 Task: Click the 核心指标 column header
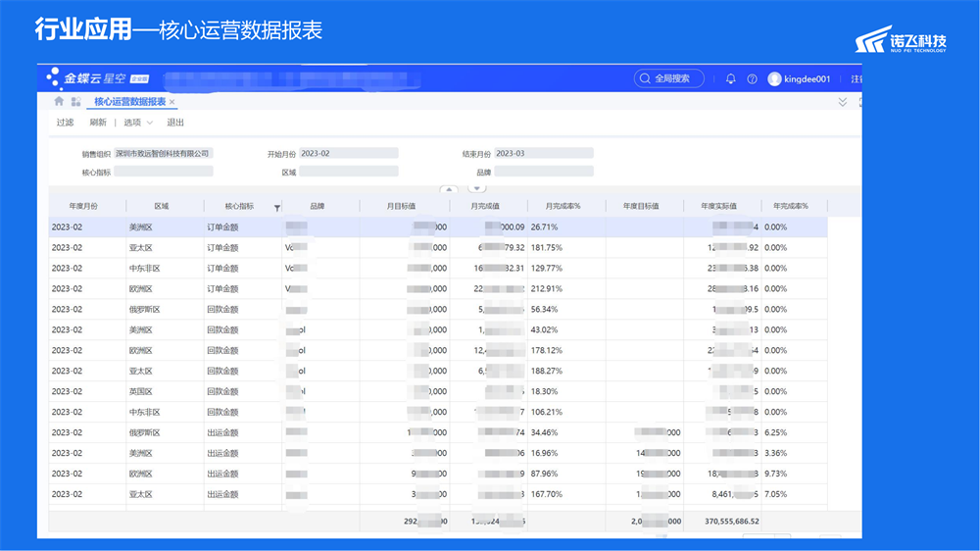point(239,206)
